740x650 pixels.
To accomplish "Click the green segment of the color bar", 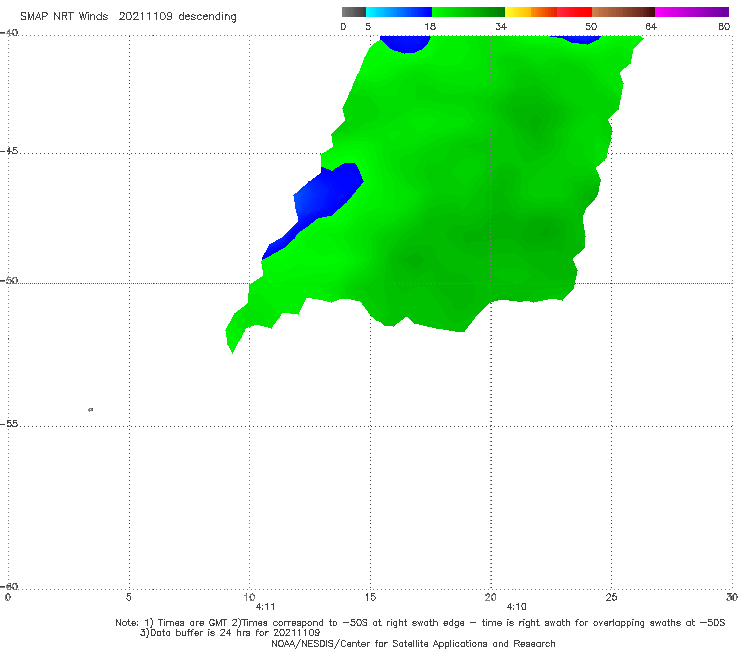I will point(468,12).
